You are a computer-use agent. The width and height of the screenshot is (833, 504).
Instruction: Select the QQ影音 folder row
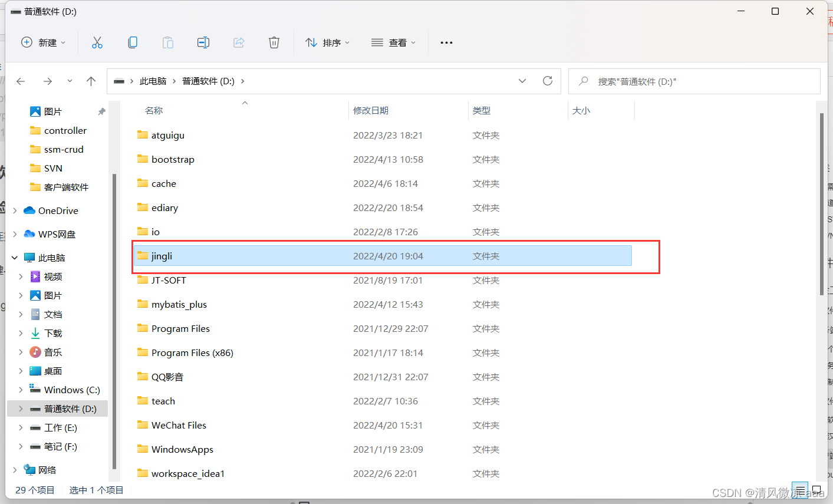pos(383,377)
